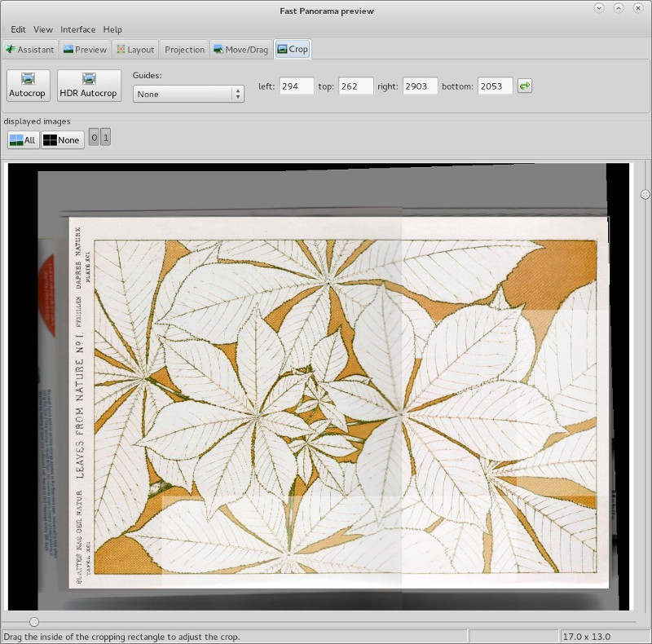This screenshot has width=652, height=644.
Task: Open the Interface menu
Action: coord(77,29)
